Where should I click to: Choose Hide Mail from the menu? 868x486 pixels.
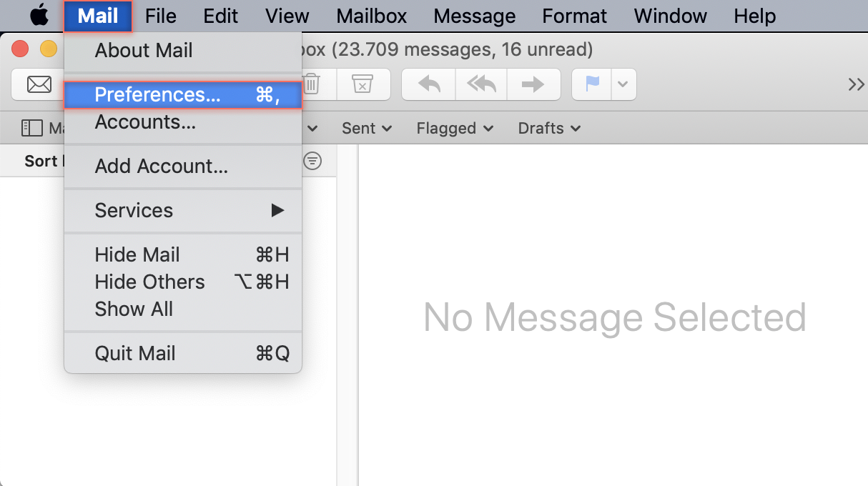click(183, 255)
